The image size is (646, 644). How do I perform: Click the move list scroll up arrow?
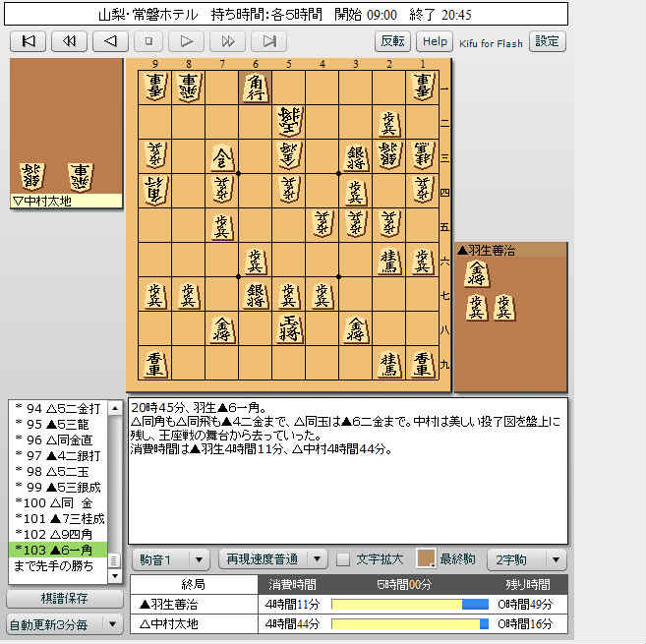point(115,407)
